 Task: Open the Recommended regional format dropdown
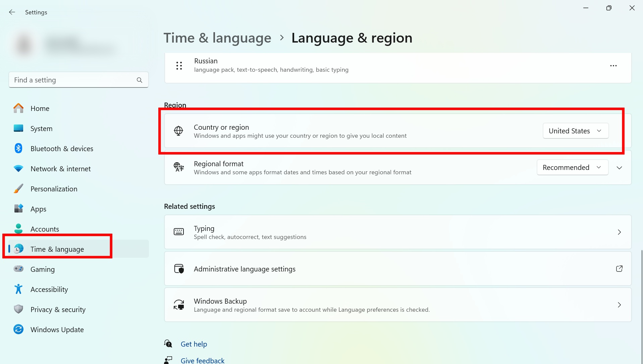(573, 167)
